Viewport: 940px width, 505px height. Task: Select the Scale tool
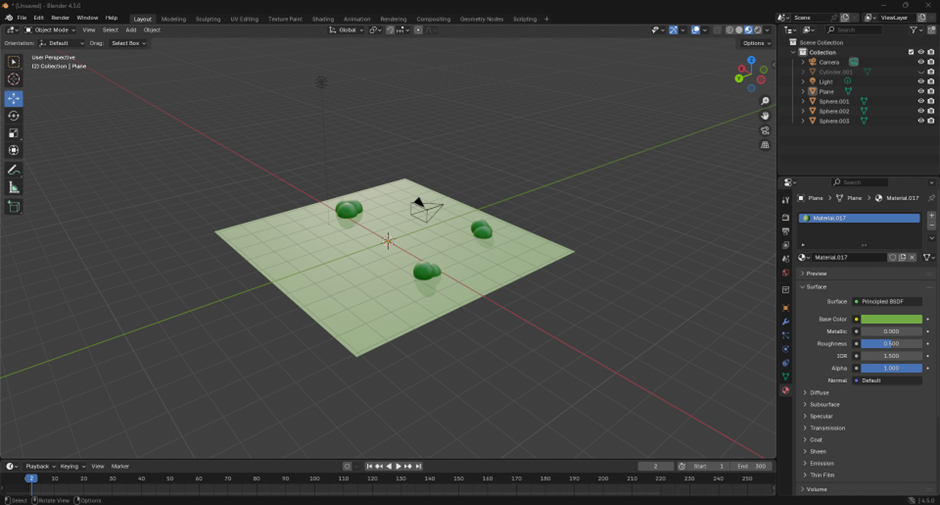14,133
